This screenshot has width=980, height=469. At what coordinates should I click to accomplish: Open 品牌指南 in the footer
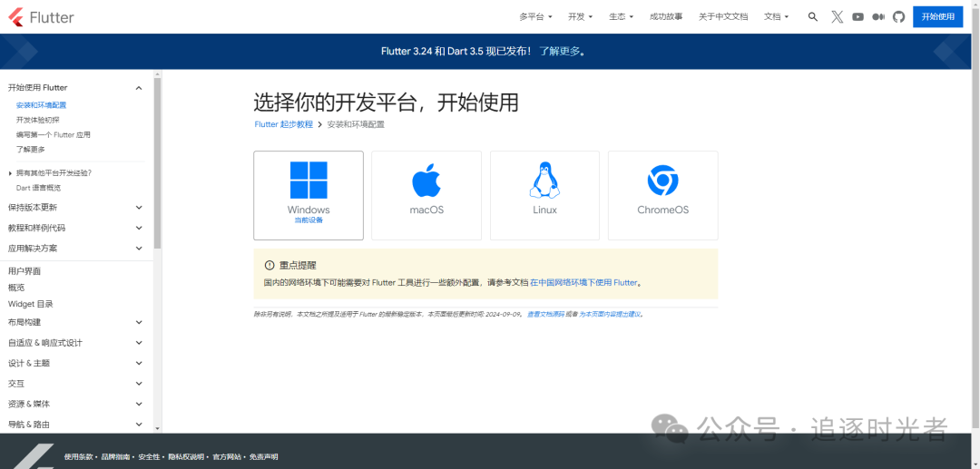tap(115, 457)
